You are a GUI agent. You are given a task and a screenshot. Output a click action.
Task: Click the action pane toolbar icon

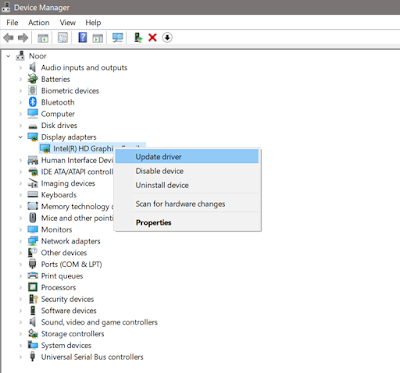98,38
